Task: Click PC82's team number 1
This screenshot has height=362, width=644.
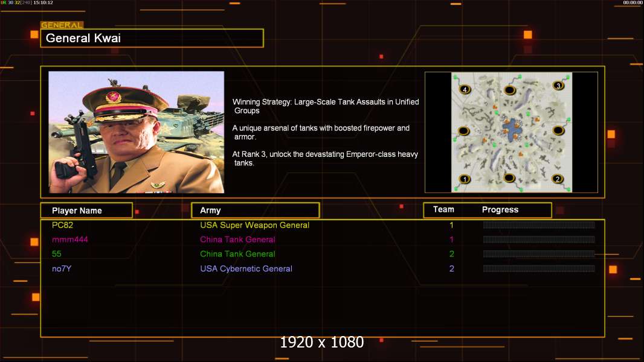Action: [x=451, y=225]
